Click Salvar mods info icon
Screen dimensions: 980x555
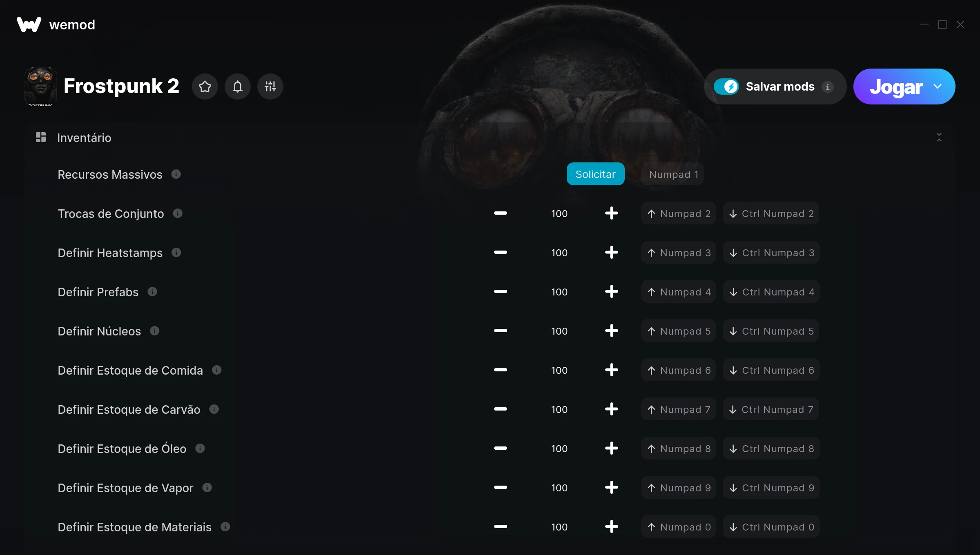click(x=828, y=87)
